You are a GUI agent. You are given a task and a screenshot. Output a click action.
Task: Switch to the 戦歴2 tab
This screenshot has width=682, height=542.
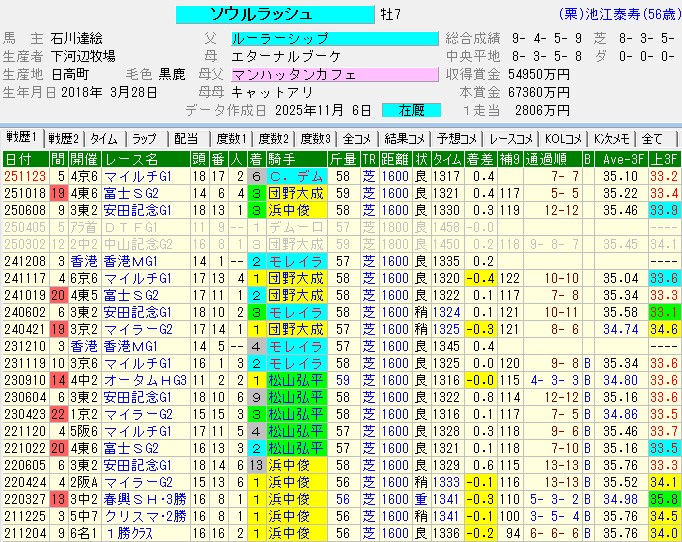(63, 139)
